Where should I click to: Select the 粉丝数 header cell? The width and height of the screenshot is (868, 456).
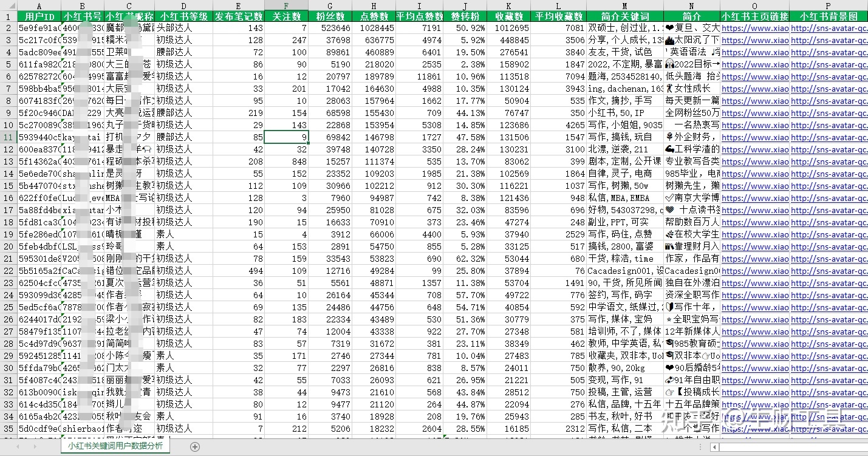point(330,16)
